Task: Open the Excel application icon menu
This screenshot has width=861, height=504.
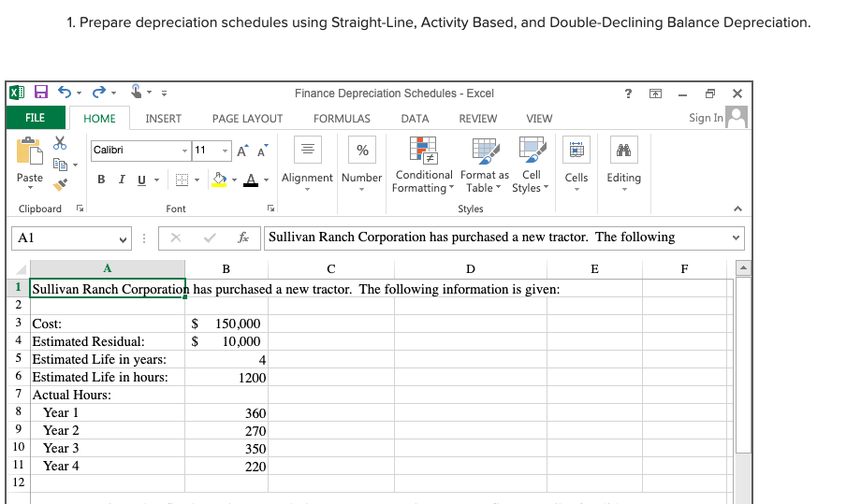Action: click(x=17, y=93)
